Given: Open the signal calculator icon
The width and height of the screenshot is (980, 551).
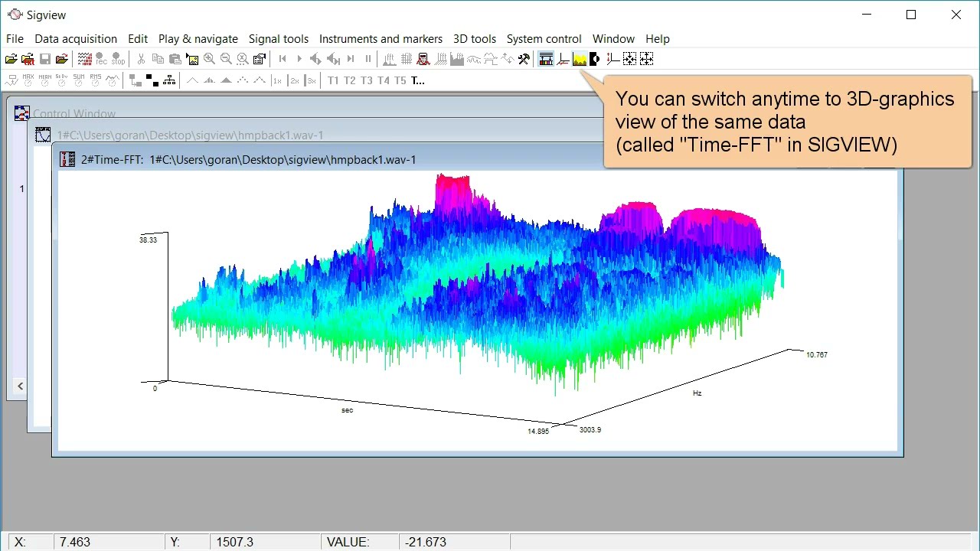Looking at the screenshot, I should (x=423, y=59).
